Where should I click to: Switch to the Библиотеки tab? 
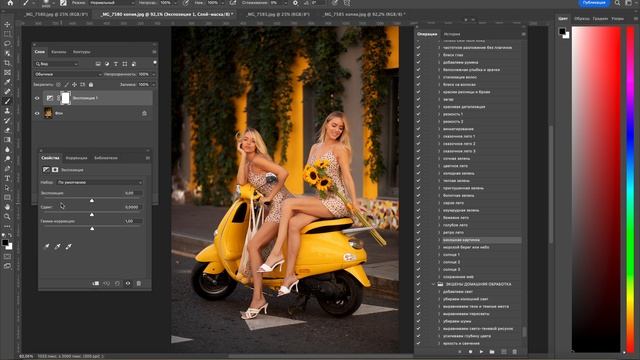point(106,158)
